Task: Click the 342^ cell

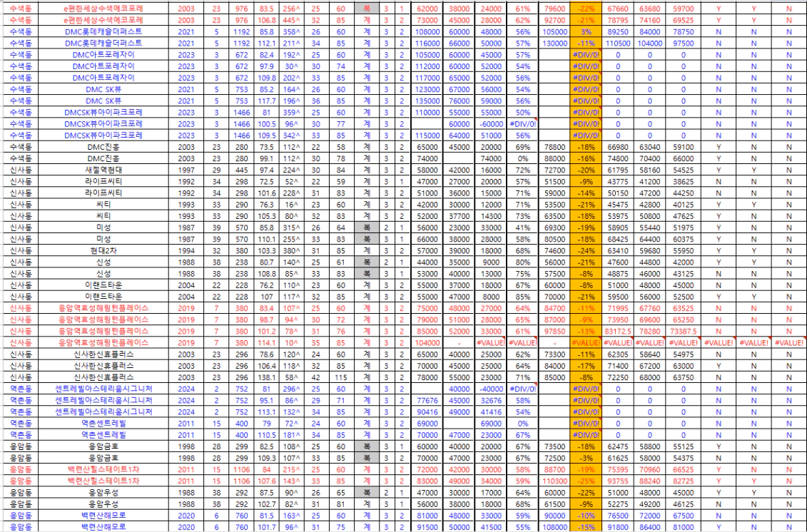Action: 291,135
